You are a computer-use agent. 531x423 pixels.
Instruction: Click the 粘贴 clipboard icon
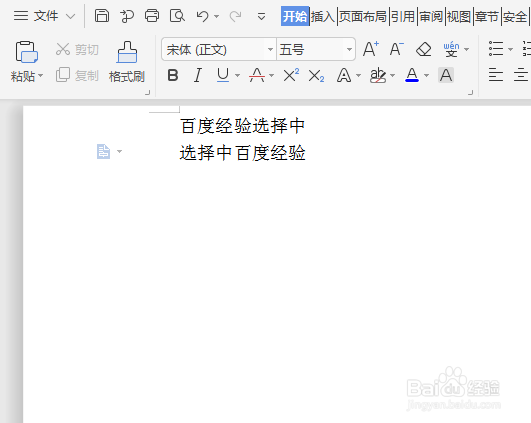click(26, 52)
